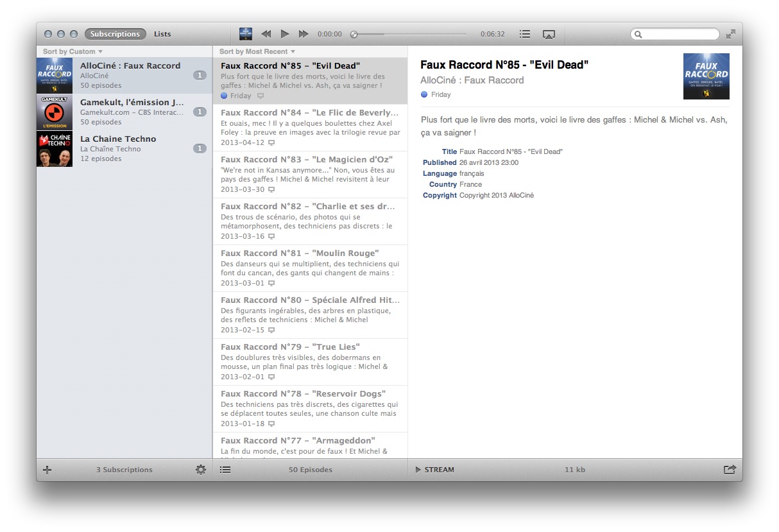Click the unread badge on AlloCiné subscription
Image resolution: width=779 pixels, height=532 pixels.
(x=200, y=76)
